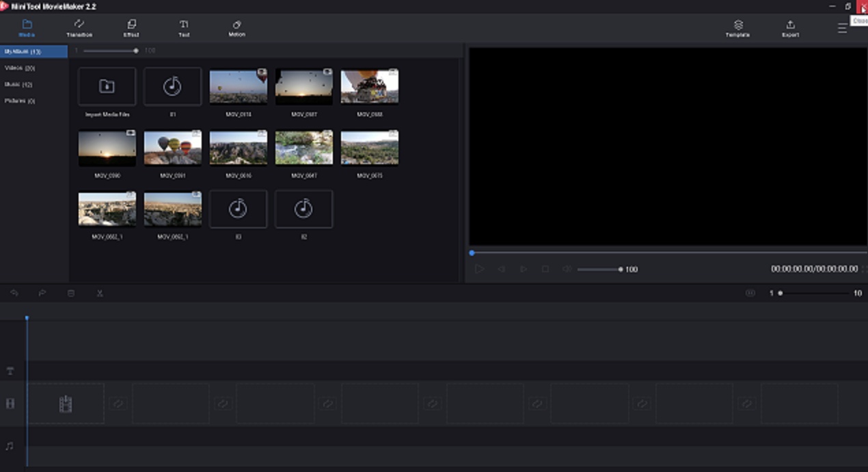The height and width of the screenshot is (472, 868).
Task: Switch to the Transition tab
Action: click(x=79, y=28)
